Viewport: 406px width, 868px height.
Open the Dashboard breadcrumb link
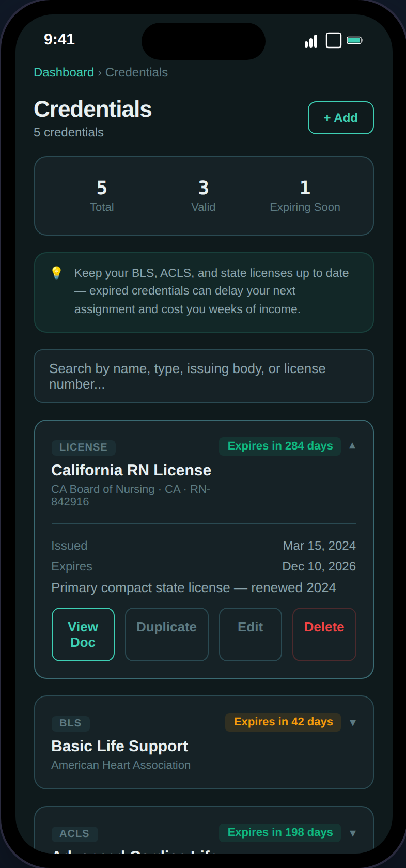pos(64,72)
